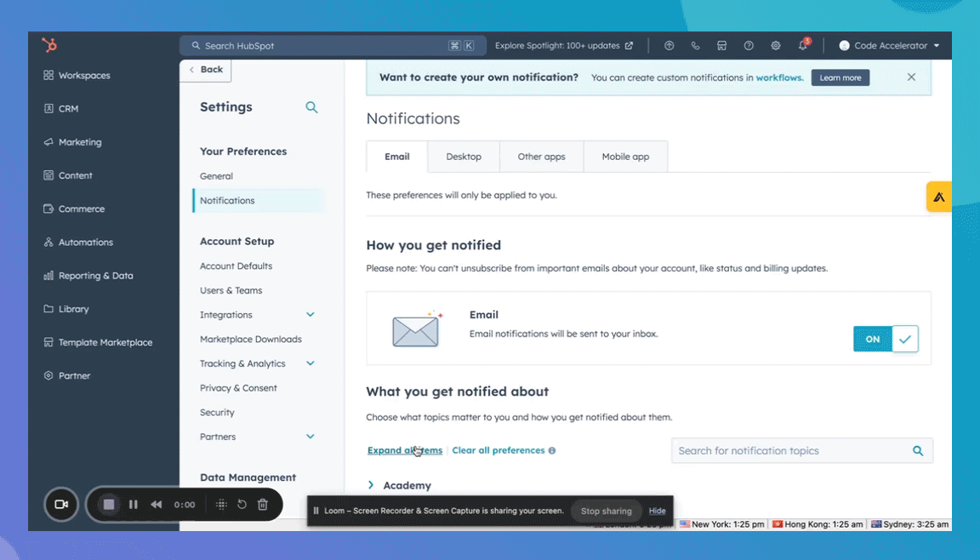
Task: Switch to the Desktop notifications tab
Action: (464, 157)
